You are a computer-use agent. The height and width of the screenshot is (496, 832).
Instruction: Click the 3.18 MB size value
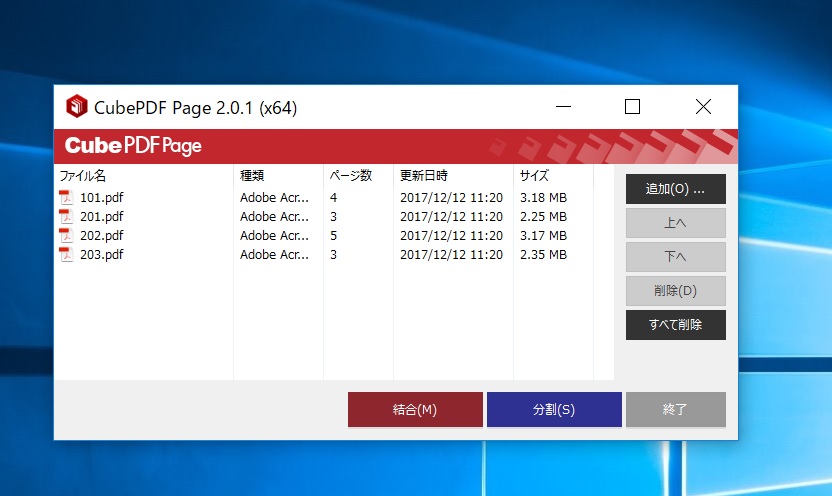pyautogui.click(x=543, y=198)
